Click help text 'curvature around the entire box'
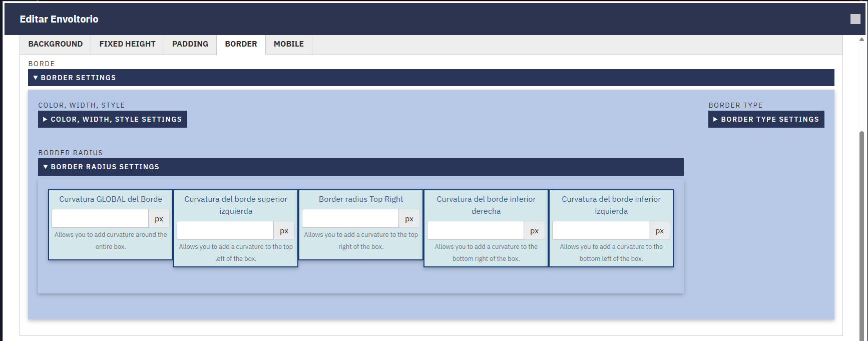Image resolution: width=868 pixels, height=341 pixels. 111,240
